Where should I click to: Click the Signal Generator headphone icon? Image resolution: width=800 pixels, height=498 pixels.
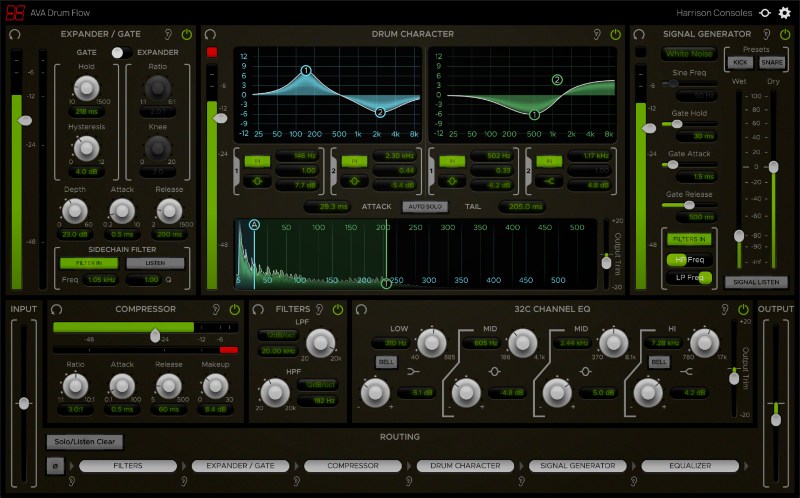pyautogui.click(x=640, y=34)
